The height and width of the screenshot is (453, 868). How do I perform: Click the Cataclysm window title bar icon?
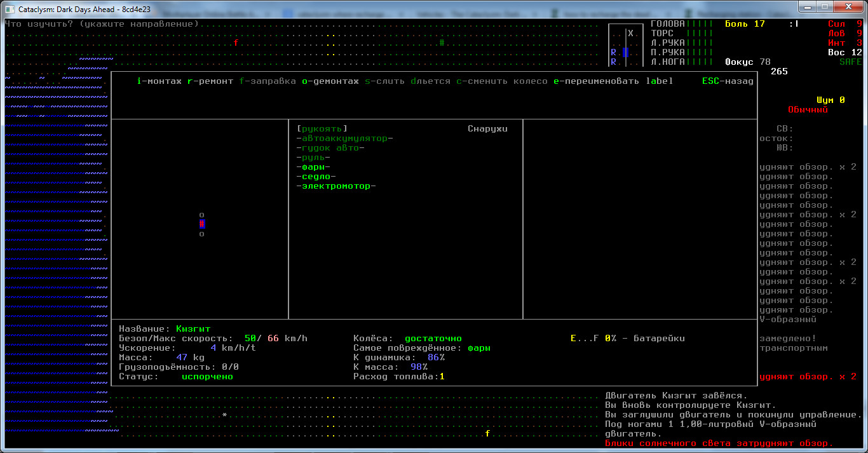click(x=10, y=9)
